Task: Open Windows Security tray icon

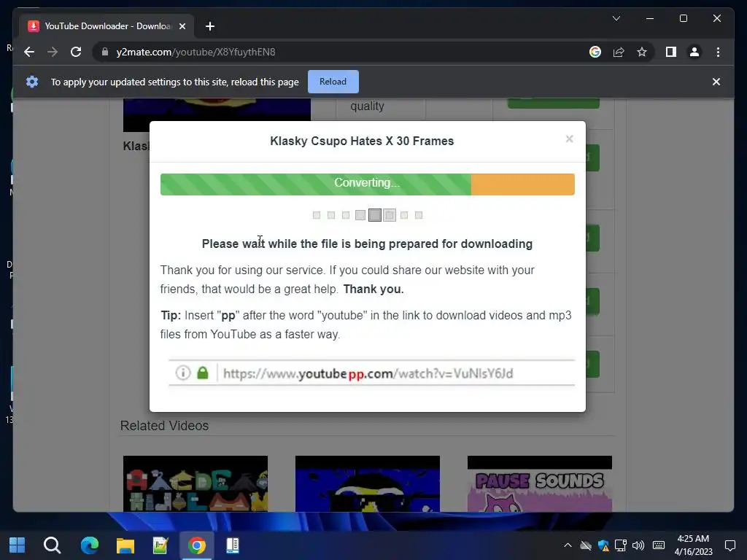Action: (603, 545)
